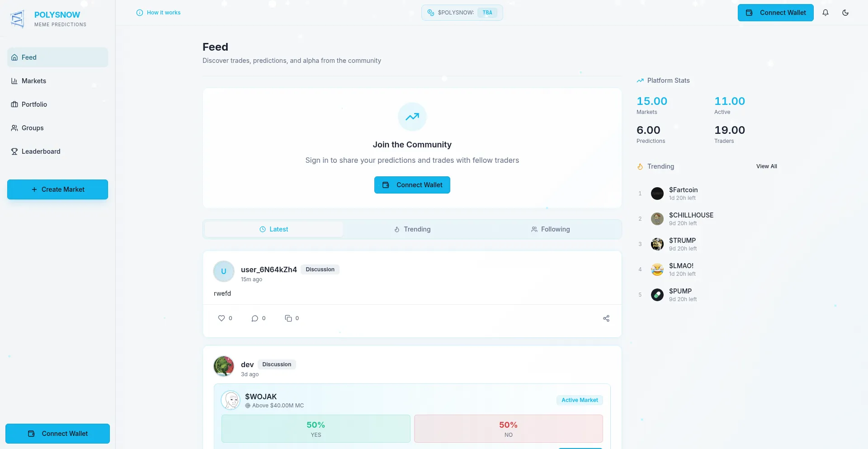Viewport: 868px width, 449px height.
Task: Share the user_6N64kZh4 post
Action: (x=606, y=318)
